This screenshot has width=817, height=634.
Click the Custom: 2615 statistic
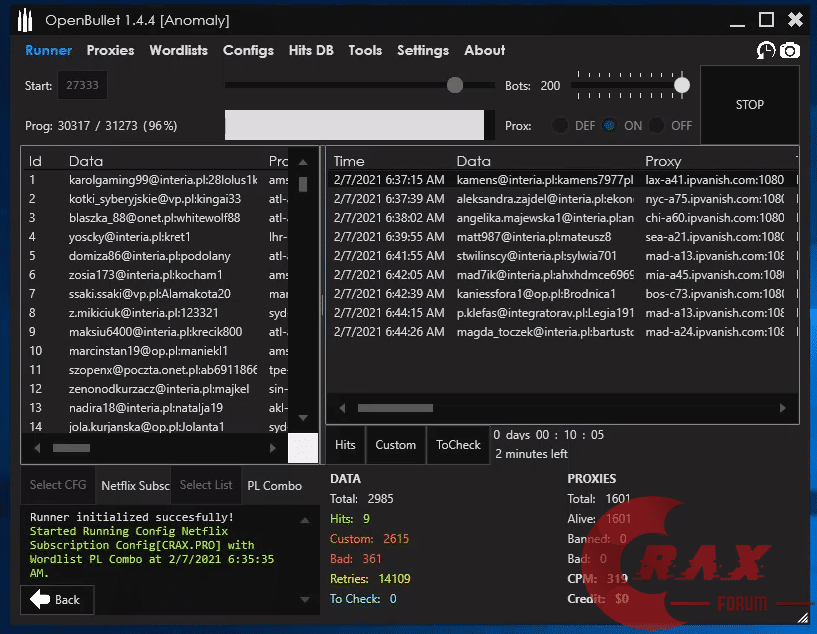coord(369,539)
